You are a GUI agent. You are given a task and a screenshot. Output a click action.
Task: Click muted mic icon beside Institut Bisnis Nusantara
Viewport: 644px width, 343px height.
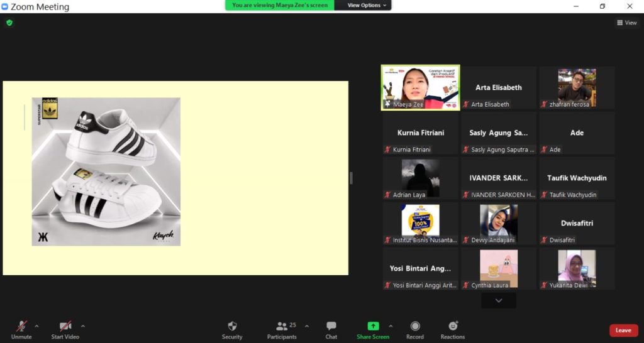pos(387,240)
